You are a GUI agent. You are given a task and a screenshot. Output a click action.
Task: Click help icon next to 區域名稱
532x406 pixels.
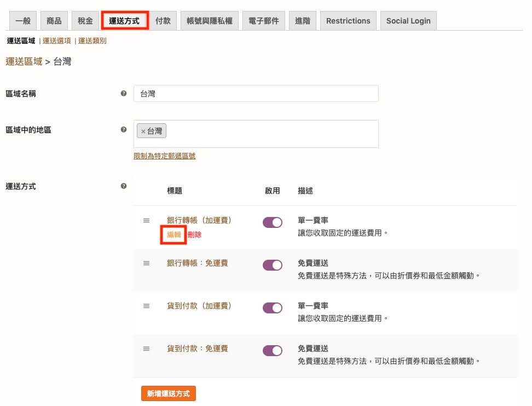click(123, 94)
